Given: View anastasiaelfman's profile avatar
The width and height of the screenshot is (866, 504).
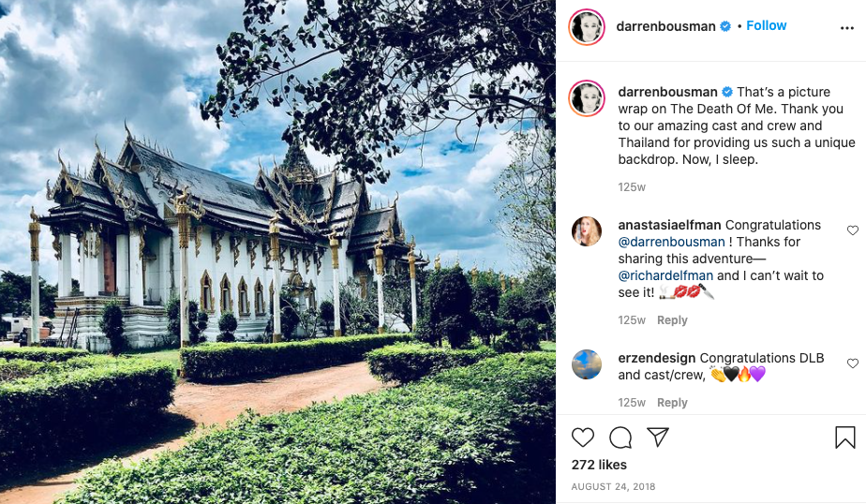Looking at the screenshot, I should (x=587, y=231).
